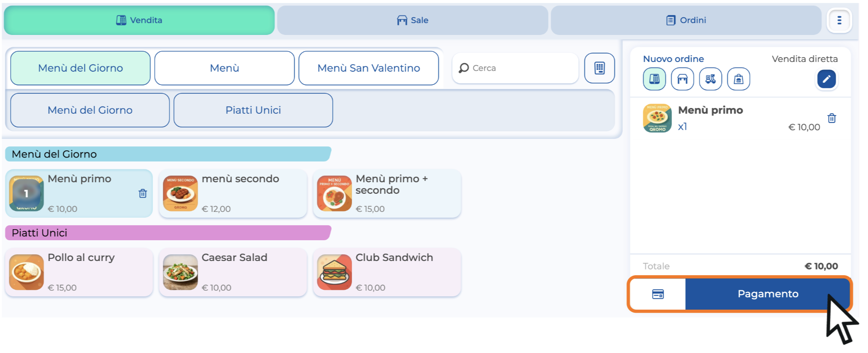This screenshot has width=868, height=353.
Task: Click the credit card quick payment icon
Action: [658, 294]
